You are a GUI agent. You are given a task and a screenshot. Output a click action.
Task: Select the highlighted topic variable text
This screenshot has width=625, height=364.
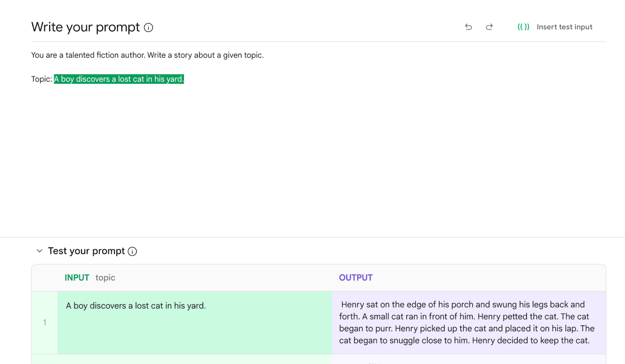(x=118, y=79)
